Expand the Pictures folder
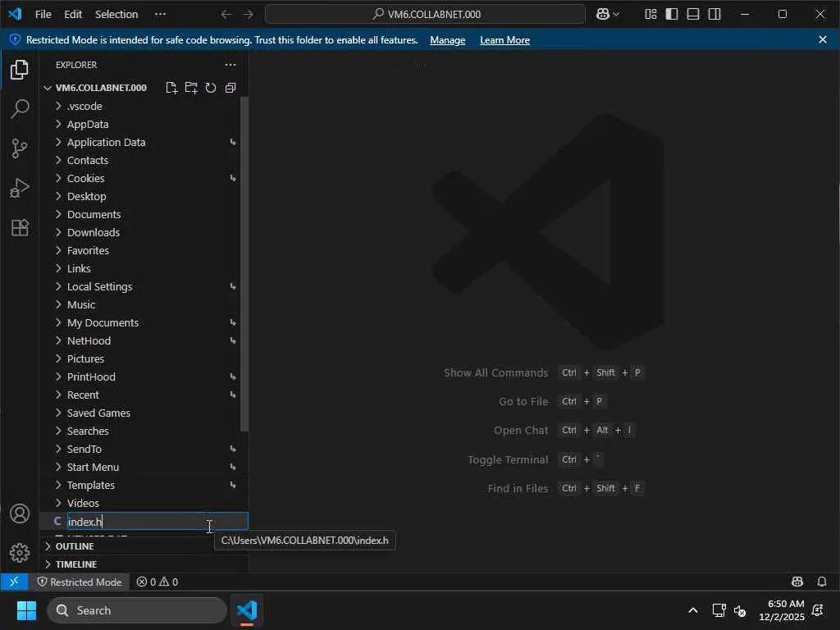This screenshot has width=840, height=630. pos(58,359)
